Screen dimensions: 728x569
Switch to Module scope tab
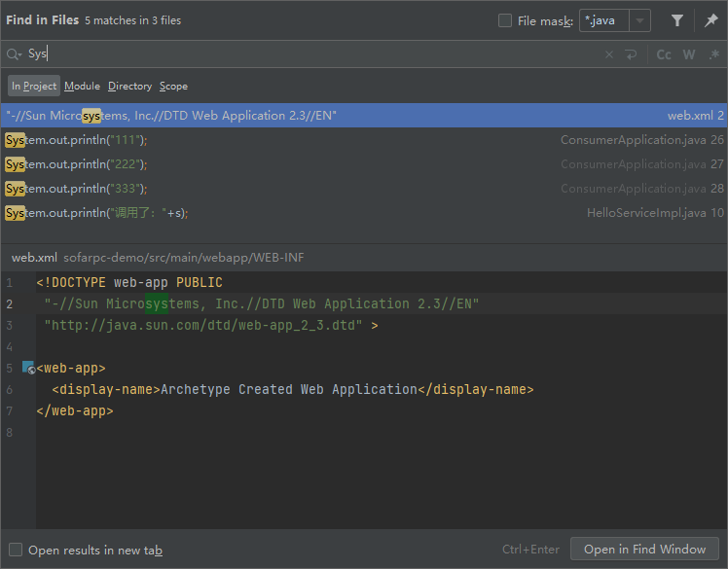82,86
